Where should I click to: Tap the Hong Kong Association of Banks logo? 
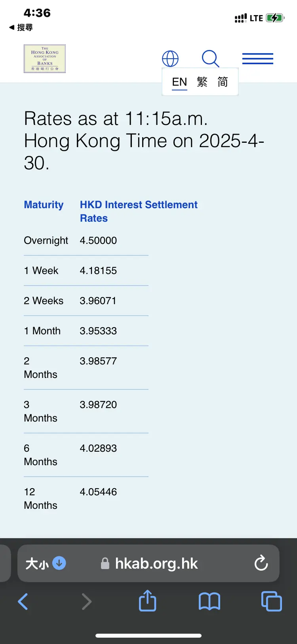(45, 59)
